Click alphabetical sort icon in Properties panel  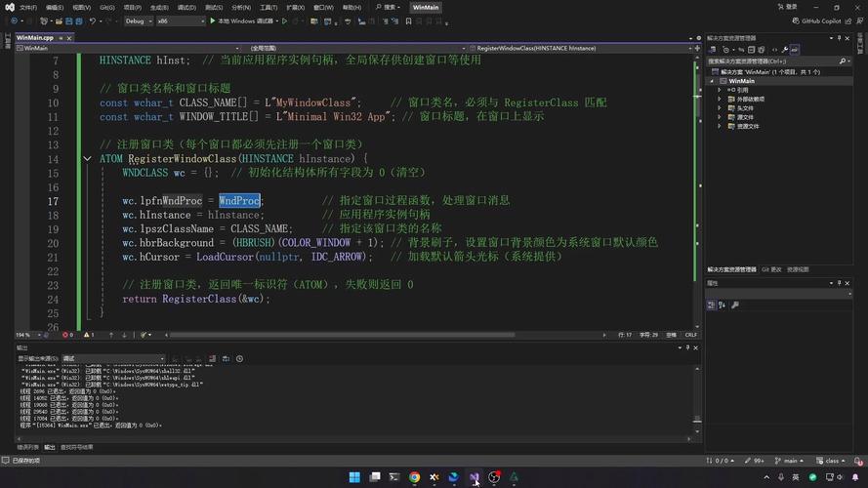(723, 305)
